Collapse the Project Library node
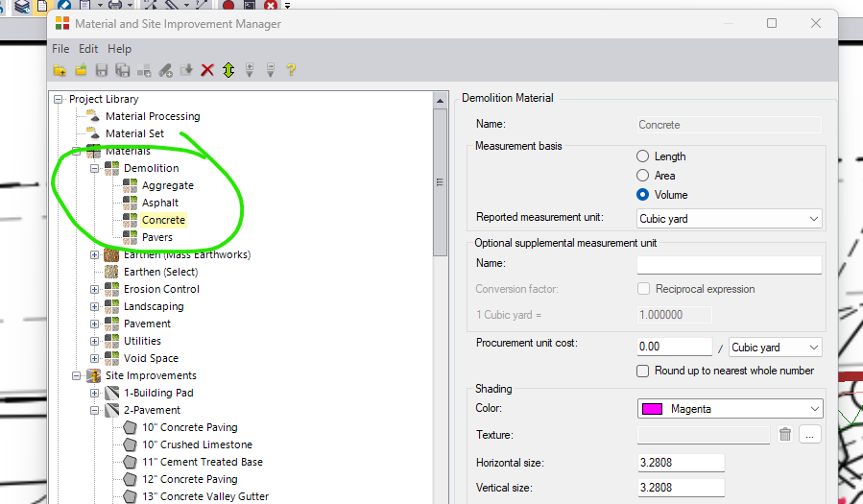 click(58, 99)
